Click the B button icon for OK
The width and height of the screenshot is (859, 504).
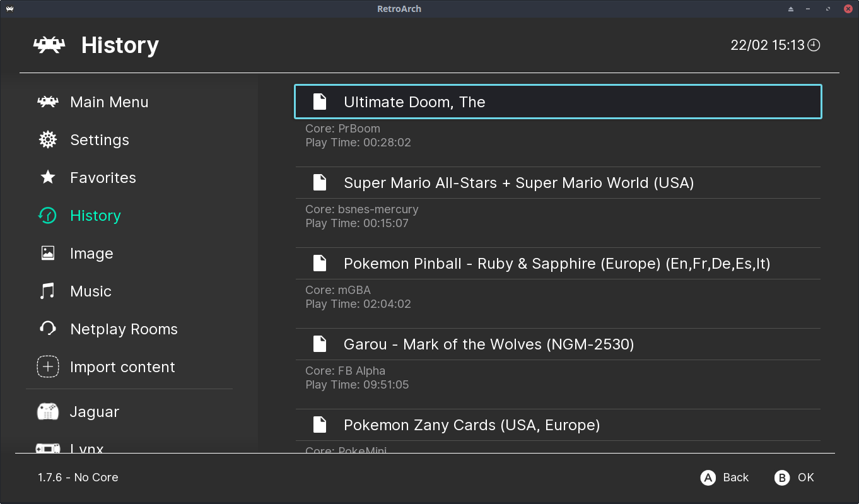coord(782,478)
